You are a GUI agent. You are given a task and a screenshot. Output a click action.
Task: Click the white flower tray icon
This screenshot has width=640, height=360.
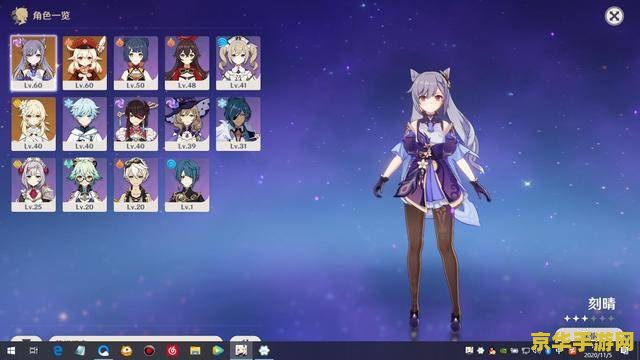coord(480,351)
